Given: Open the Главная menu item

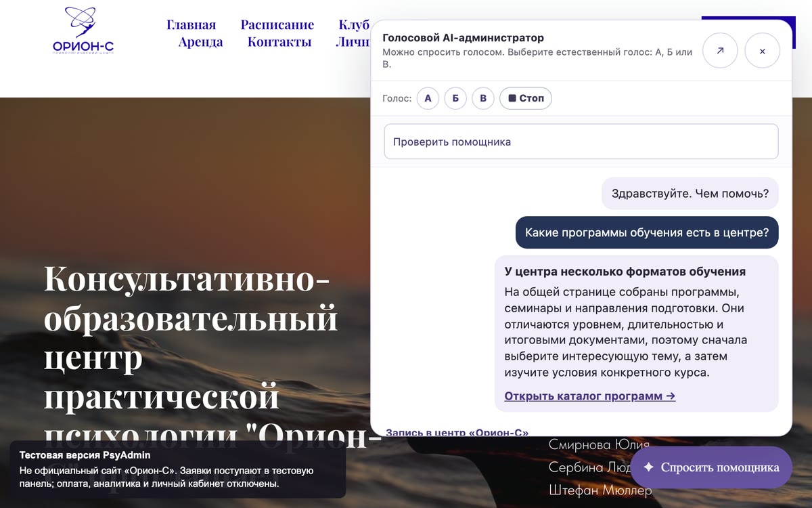Looking at the screenshot, I should coord(191,25).
